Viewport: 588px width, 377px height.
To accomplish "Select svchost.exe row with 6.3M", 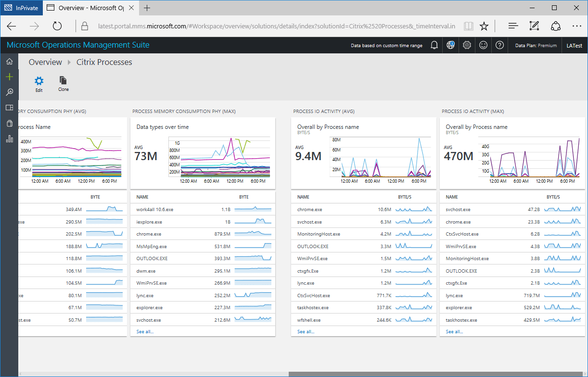I will pyautogui.click(x=363, y=222).
